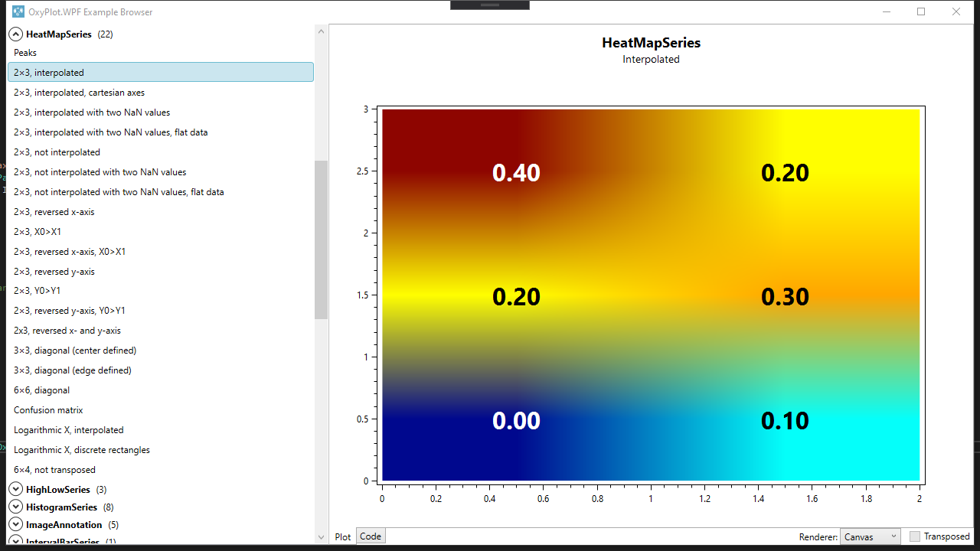Viewport: 980px width, 551px height.
Task: Select the Peaks example
Action: pos(24,52)
